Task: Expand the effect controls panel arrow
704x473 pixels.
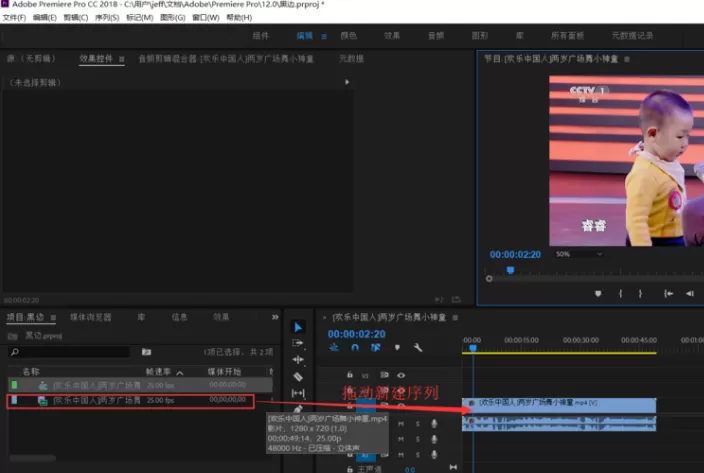Action: click(x=347, y=82)
